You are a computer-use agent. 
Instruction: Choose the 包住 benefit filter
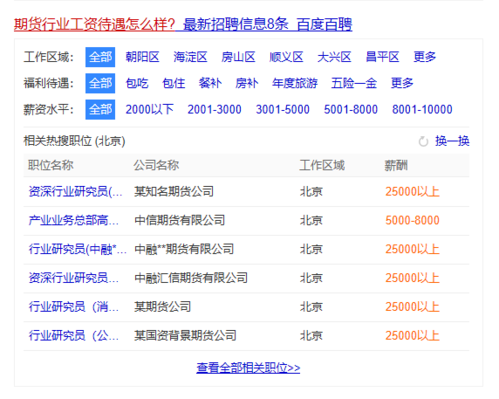tap(173, 83)
